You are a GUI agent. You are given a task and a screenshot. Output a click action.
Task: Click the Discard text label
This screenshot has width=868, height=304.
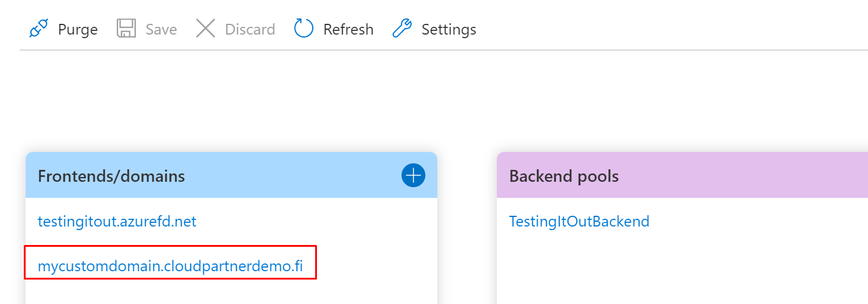tap(250, 29)
